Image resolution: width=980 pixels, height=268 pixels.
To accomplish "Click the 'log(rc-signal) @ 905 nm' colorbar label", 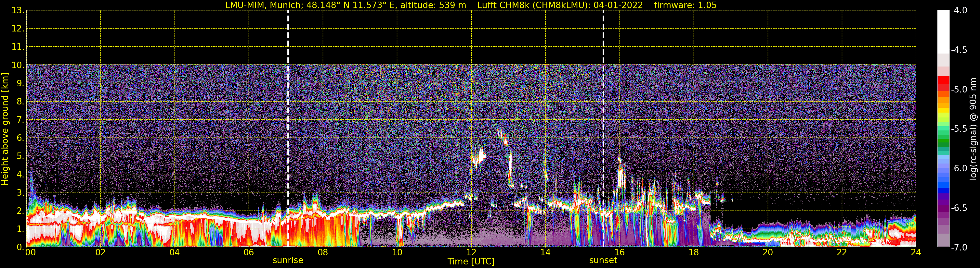I will [x=973, y=129].
